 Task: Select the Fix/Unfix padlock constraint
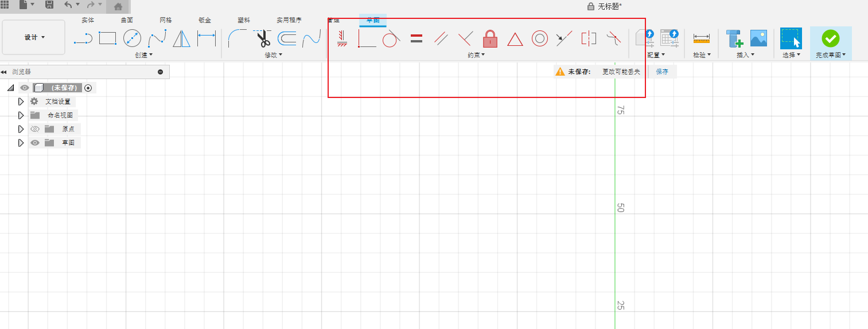tap(490, 38)
